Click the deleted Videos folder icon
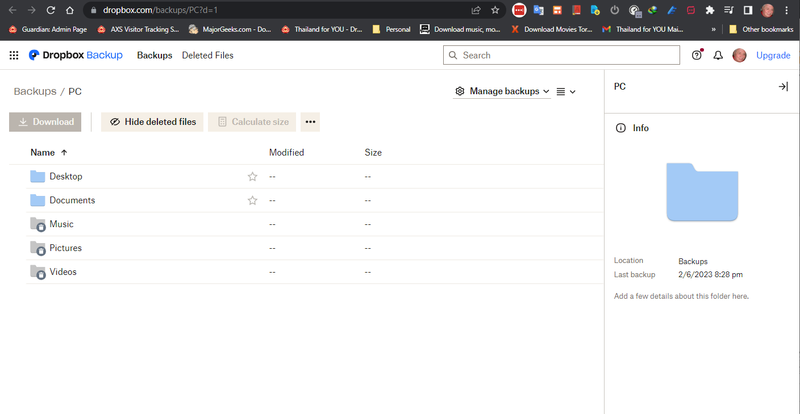The height and width of the screenshot is (414, 800). point(38,273)
